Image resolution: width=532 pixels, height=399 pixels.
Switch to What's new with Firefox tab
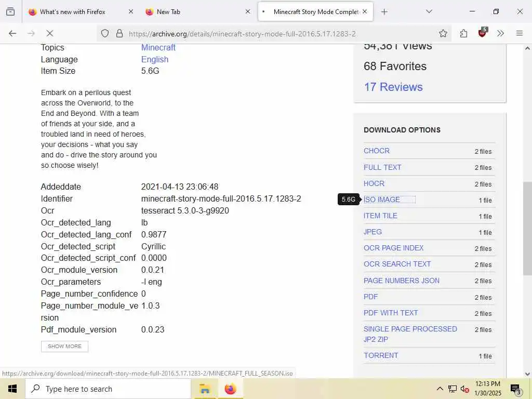72,12
